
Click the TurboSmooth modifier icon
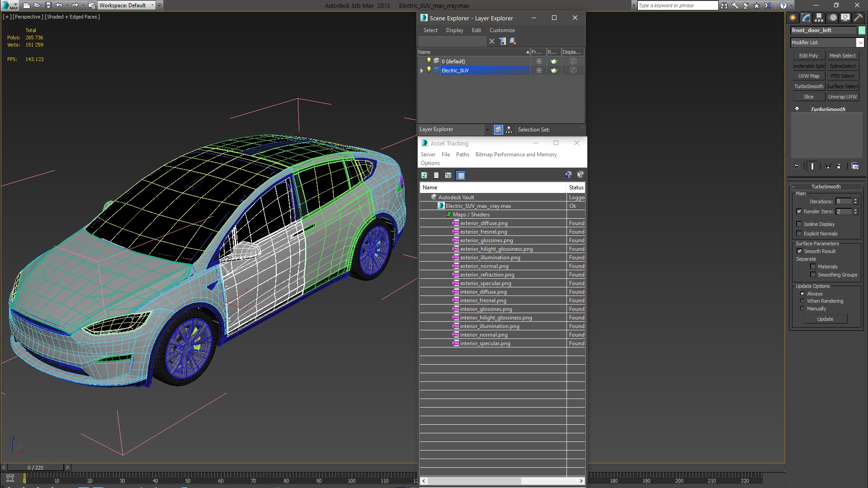pos(797,108)
